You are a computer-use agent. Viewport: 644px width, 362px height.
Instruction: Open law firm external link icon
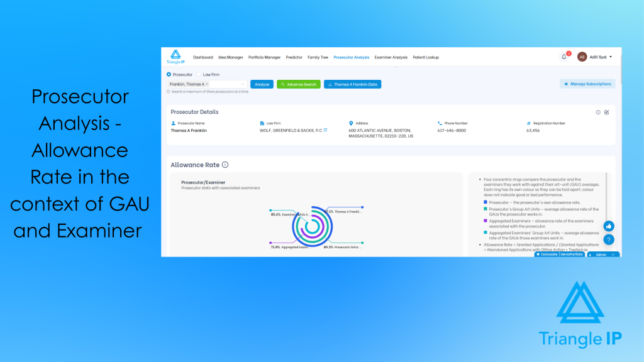[325, 130]
